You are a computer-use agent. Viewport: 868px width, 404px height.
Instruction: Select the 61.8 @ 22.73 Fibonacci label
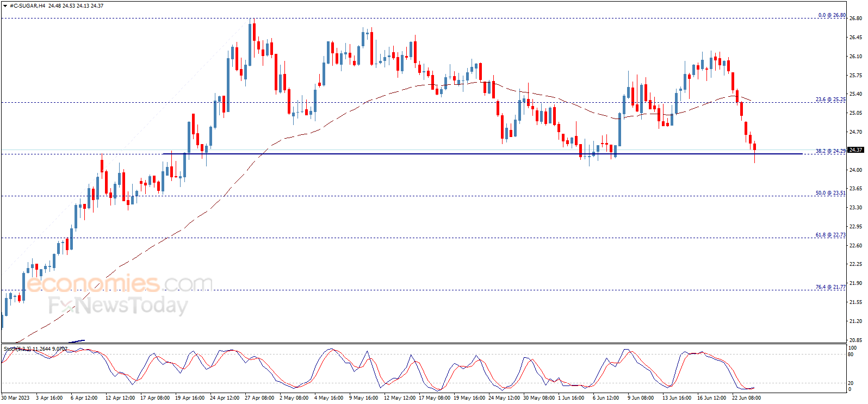point(830,235)
